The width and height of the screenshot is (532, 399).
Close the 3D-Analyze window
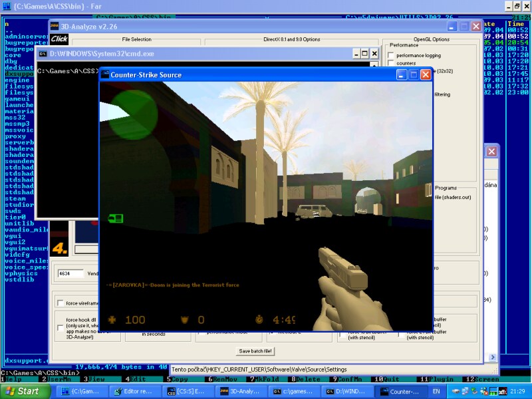click(476, 27)
